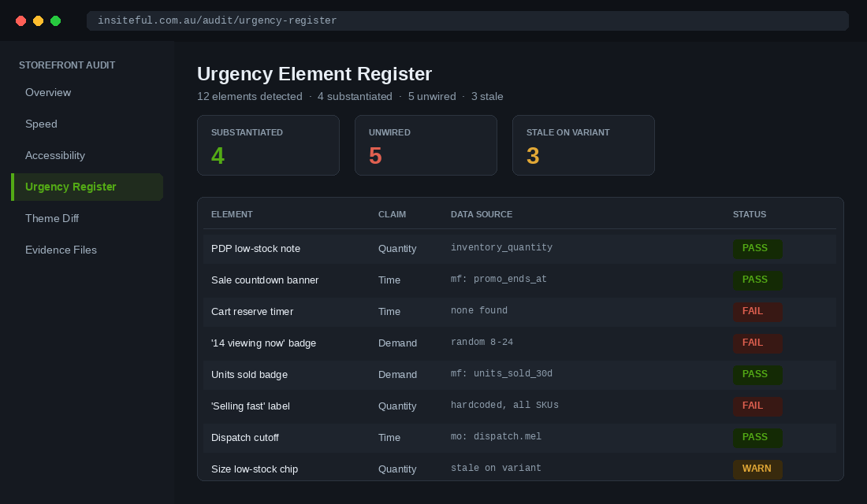The image size is (867, 504).
Task: Click the FAIL badge for Cart reserve timer
Action: click(757, 311)
